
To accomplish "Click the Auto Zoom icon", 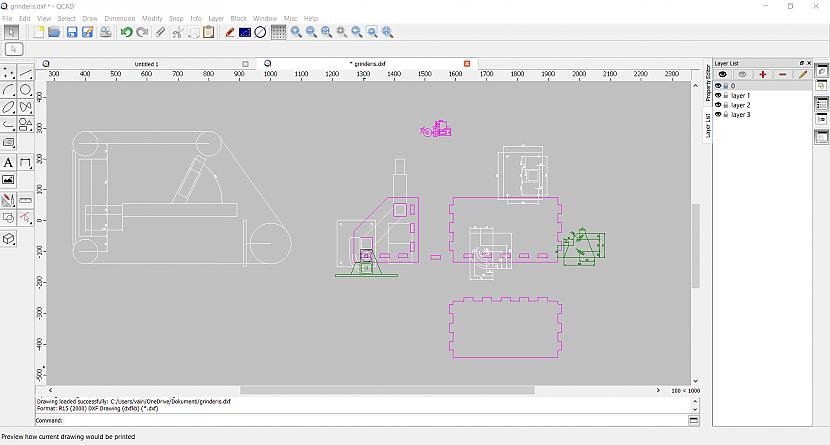I will 327,32.
